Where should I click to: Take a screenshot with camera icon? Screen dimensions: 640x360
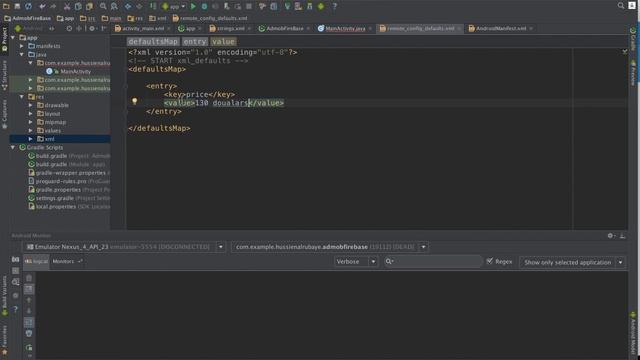[16, 259]
